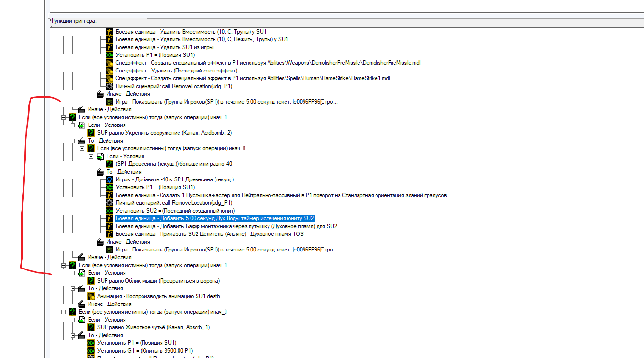Click unit icon of highlighted 'Добавить 5.00 секунд' action
Screen dimensions: 644x358
click(x=109, y=218)
